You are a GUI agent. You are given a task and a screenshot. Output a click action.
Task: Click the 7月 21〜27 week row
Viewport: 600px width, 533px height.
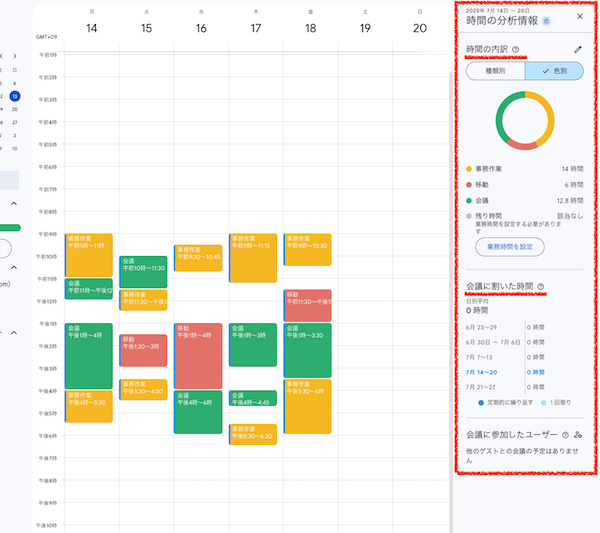tap(505, 387)
